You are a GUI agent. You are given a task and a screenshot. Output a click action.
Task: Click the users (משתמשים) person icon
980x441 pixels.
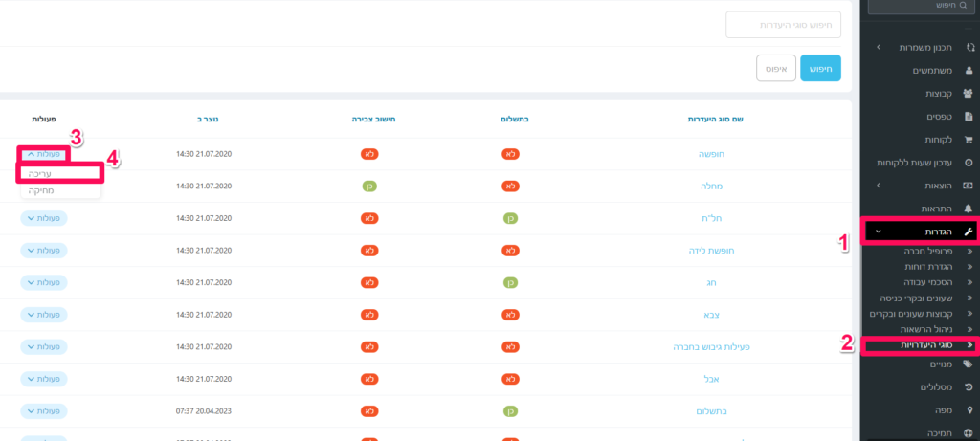pyautogui.click(x=969, y=70)
